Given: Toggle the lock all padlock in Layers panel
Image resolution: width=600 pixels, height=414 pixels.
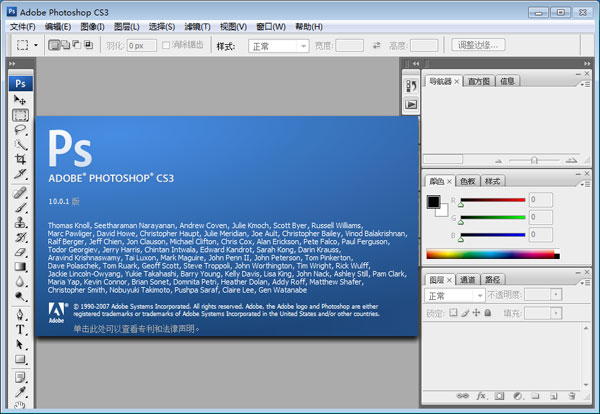Looking at the screenshot, I should [x=487, y=313].
